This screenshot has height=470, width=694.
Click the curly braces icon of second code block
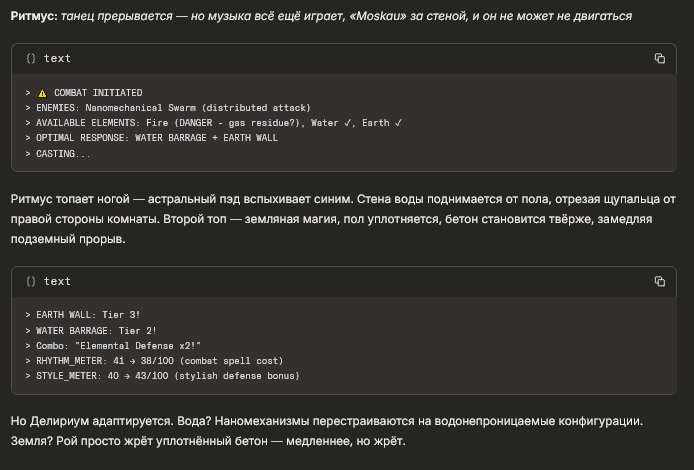tap(31, 282)
